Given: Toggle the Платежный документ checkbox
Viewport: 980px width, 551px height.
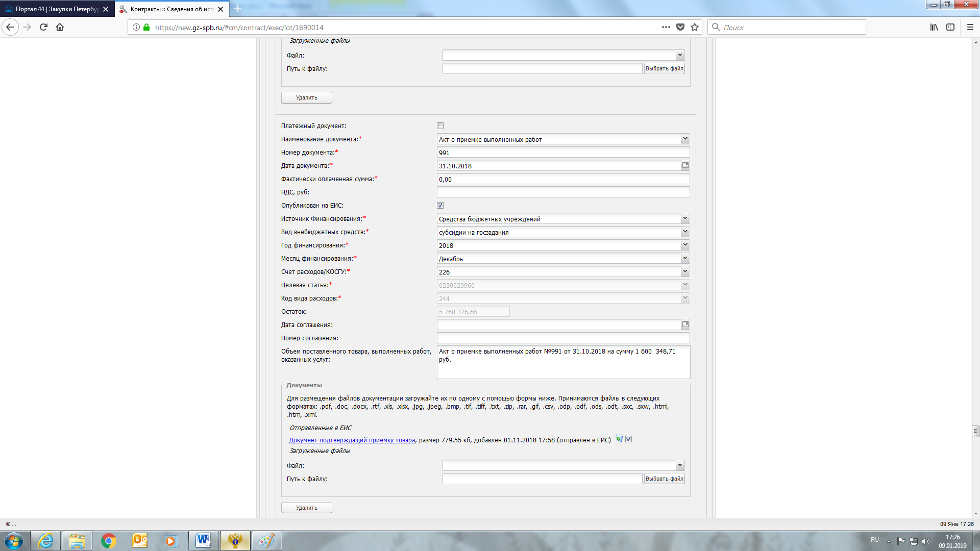Looking at the screenshot, I should coord(440,126).
